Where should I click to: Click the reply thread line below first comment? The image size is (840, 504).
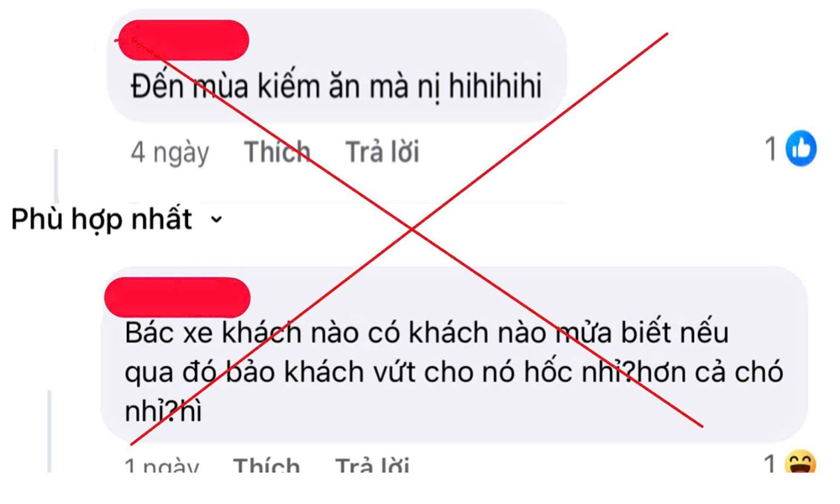tap(56, 176)
